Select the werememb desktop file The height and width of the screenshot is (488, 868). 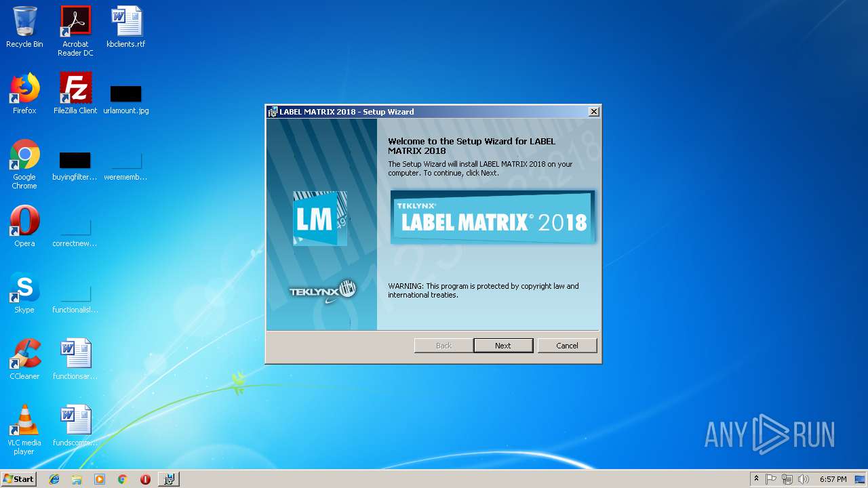(125, 167)
